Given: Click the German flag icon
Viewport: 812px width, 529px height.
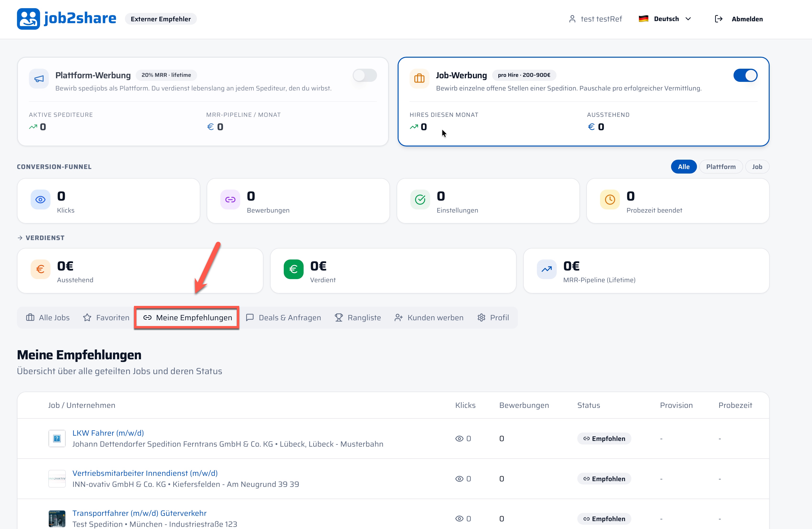Looking at the screenshot, I should coord(643,19).
